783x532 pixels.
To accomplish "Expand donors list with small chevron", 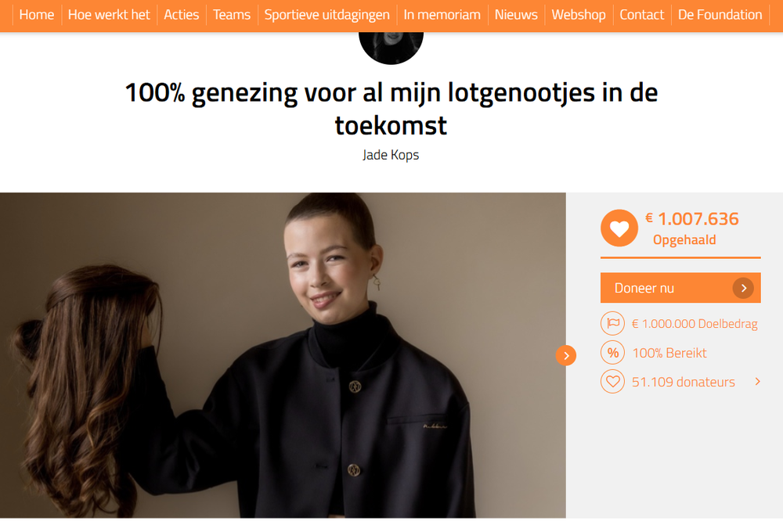I will (757, 382).
